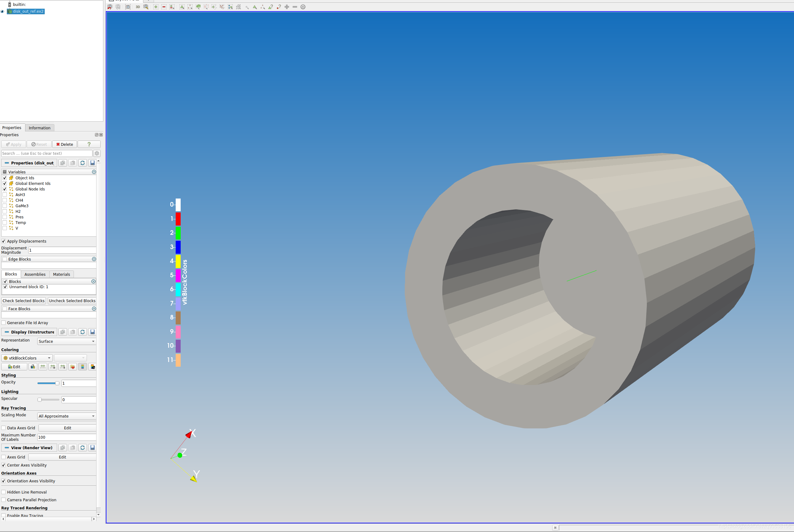Disable Orientation Axes Visibility

click(x=3, y=481)
